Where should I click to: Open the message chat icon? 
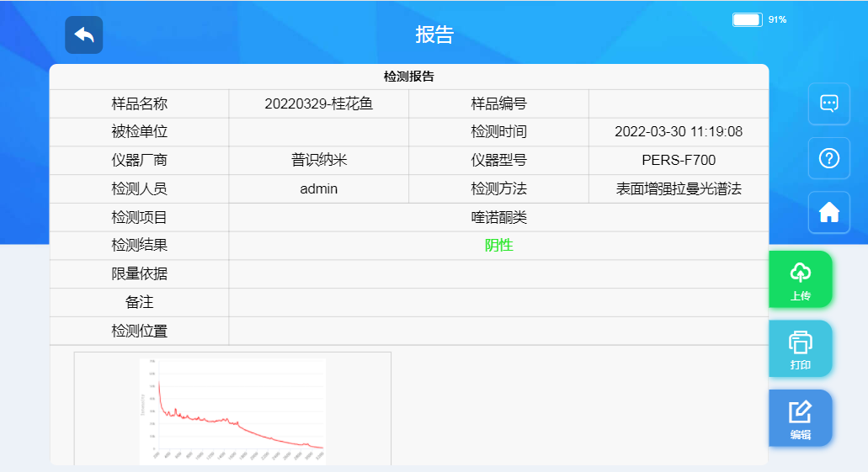(x=828, y=103)
